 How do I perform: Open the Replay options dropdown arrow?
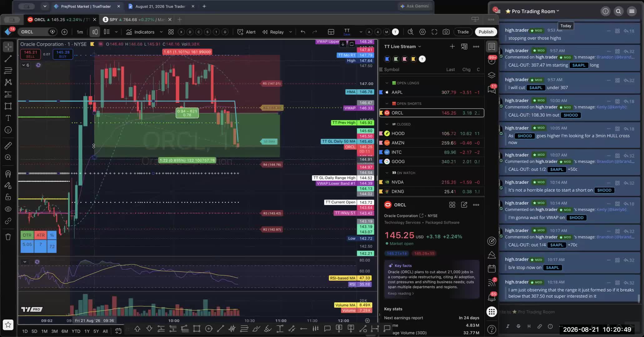(x=291, y=32)
